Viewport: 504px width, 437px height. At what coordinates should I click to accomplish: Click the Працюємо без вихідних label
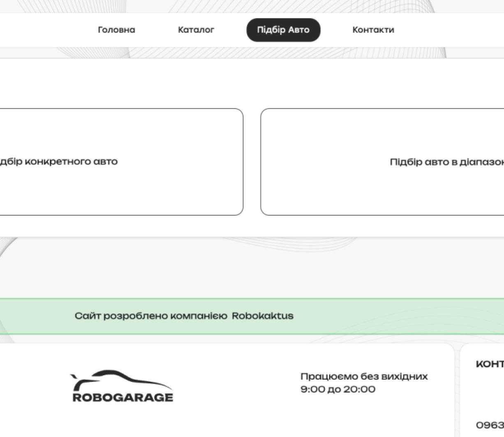tap(364, 376)
